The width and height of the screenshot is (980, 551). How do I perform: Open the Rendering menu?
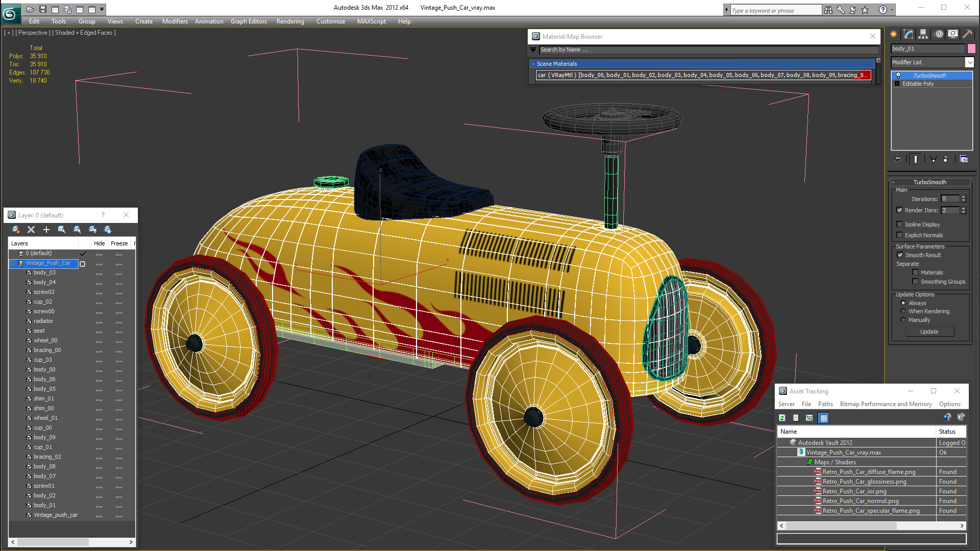coord(290,21)
